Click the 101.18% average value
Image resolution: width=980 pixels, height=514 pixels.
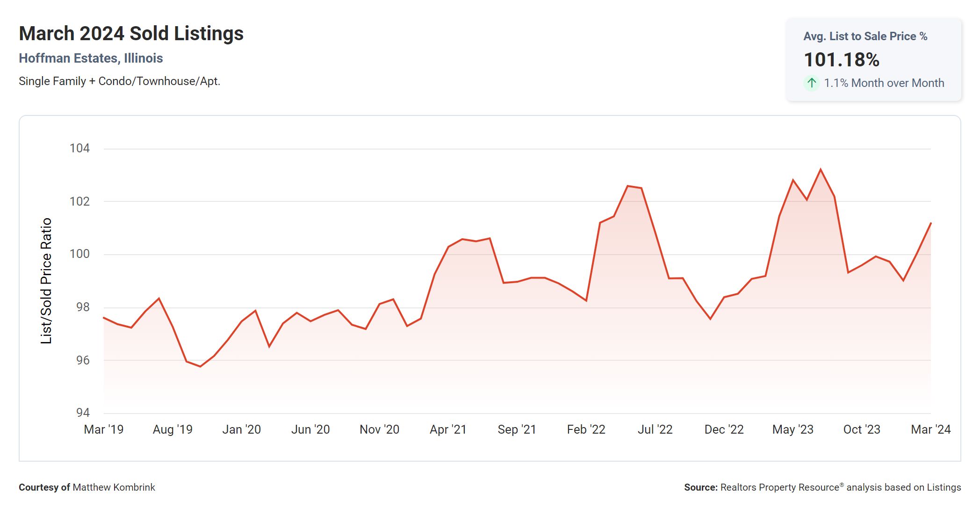tap(841, 60)
